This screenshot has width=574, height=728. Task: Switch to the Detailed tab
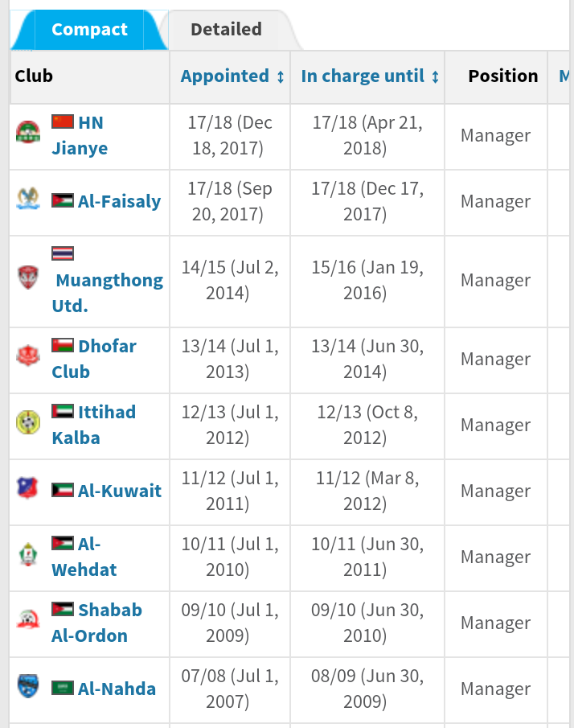[226, 30]
